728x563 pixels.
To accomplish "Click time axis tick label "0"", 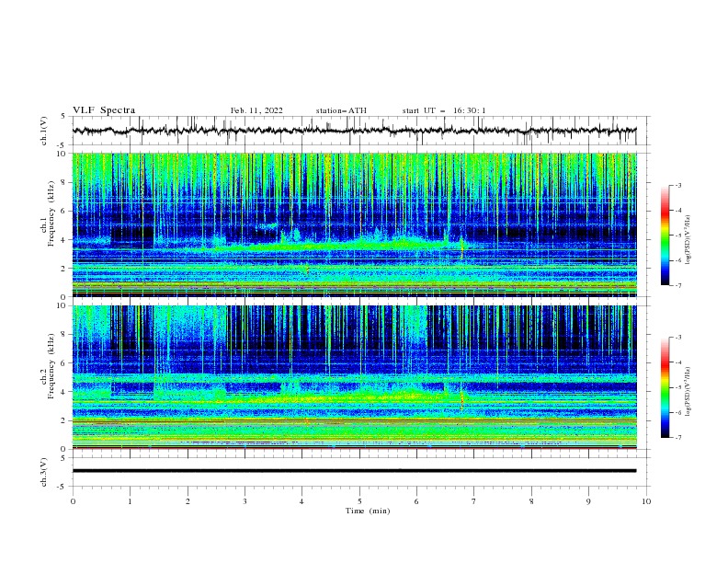I will pos(73,501).
